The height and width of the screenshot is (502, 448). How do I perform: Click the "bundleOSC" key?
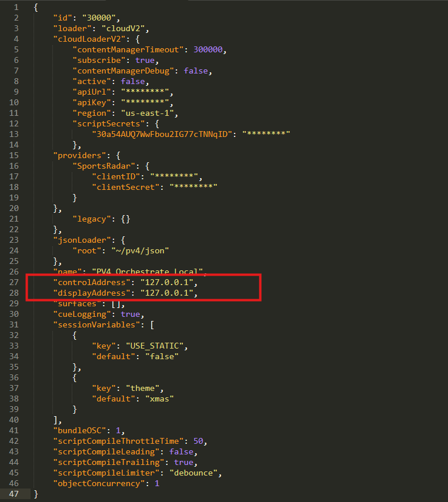pyautogui.click(x=79, y=431)
